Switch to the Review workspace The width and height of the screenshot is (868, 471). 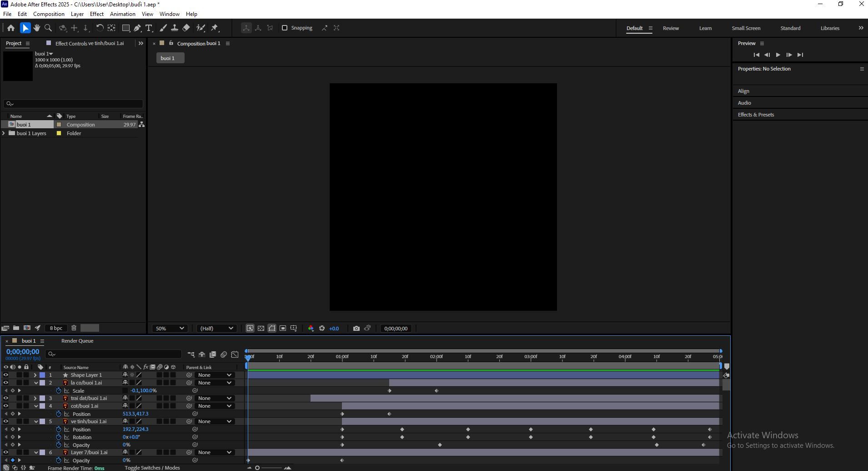click(x=671, y=28)
